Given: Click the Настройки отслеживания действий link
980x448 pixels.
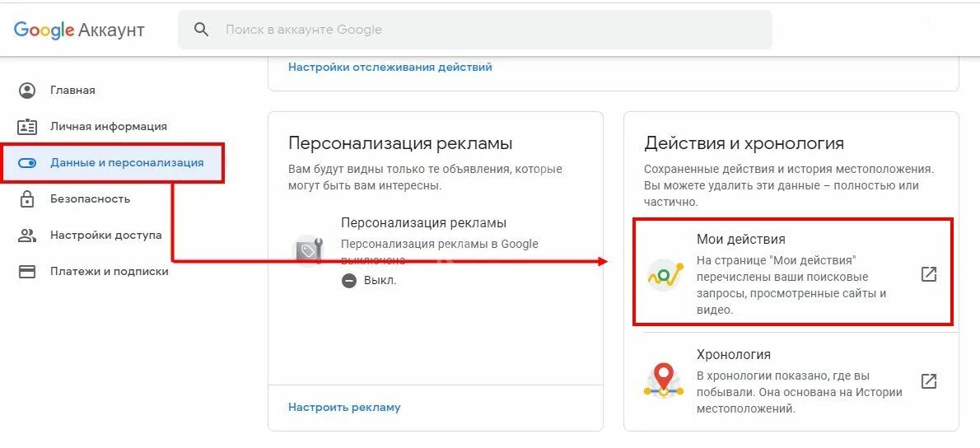Looking at the screenshot, I should coord(390,67).
